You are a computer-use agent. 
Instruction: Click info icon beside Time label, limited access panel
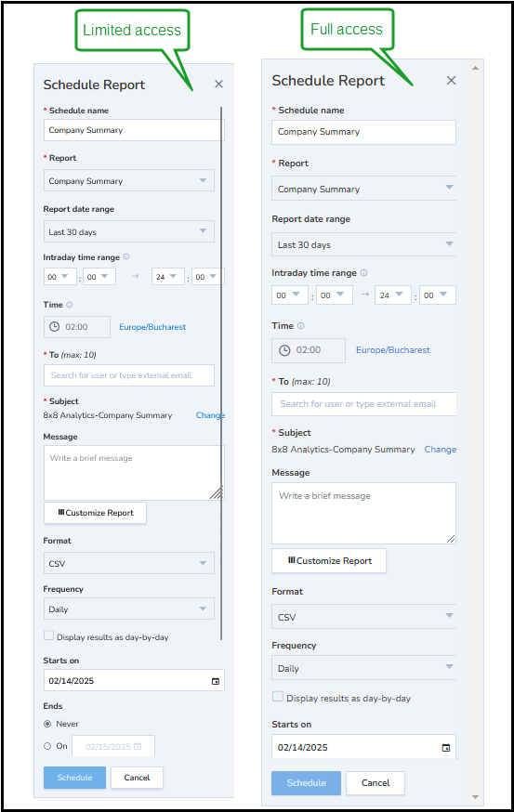click(70, 305)
